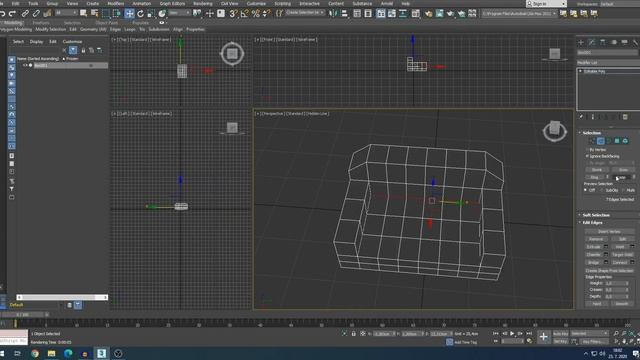Screen dimensions: 640x360
Task: Click the Loop selection button
Action: pos(621,177)
